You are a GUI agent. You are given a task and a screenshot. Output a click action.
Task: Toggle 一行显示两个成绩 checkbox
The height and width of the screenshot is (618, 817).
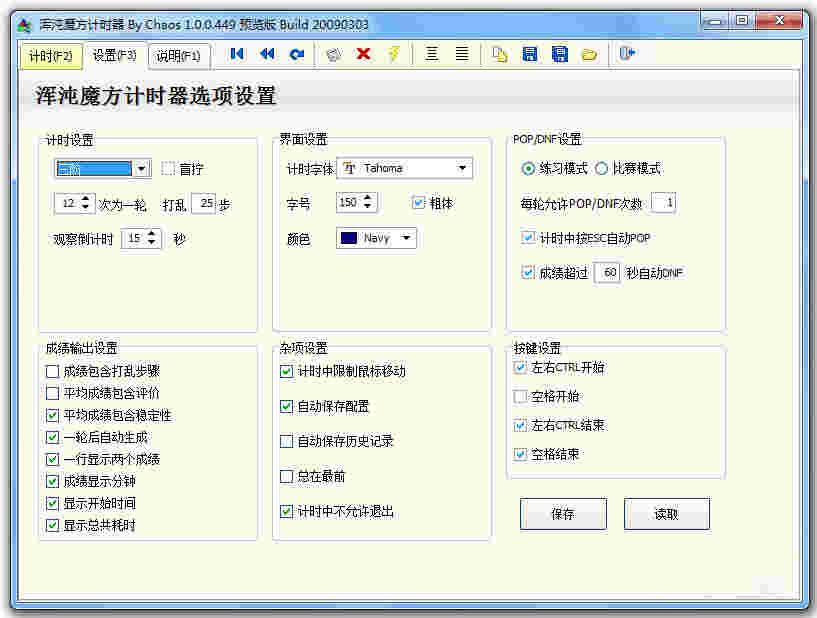pos(53,459)
